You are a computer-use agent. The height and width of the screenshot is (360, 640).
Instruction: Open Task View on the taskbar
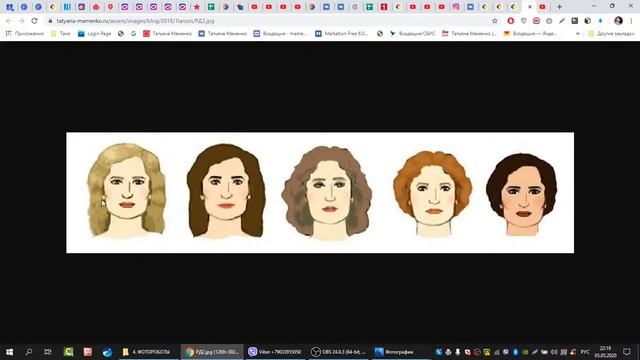[x=48, y=352]
